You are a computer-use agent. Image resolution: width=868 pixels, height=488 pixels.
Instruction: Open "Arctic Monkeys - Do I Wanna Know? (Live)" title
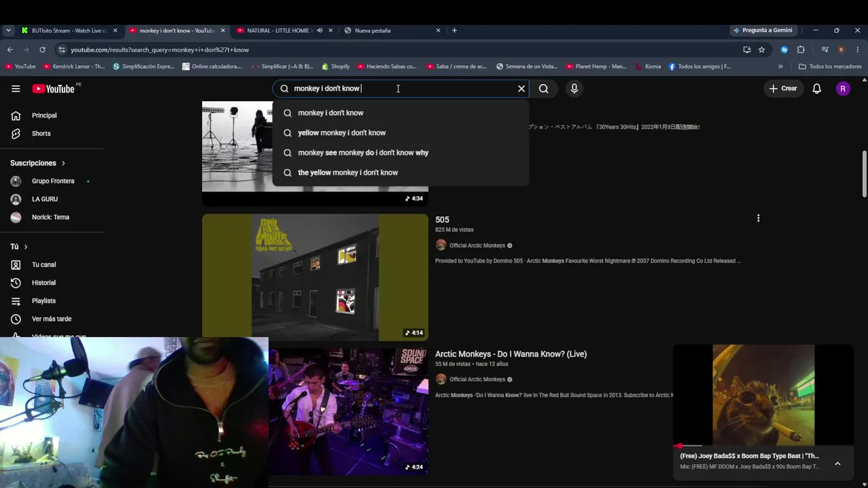pyautogui.click(x=511, y=354)
